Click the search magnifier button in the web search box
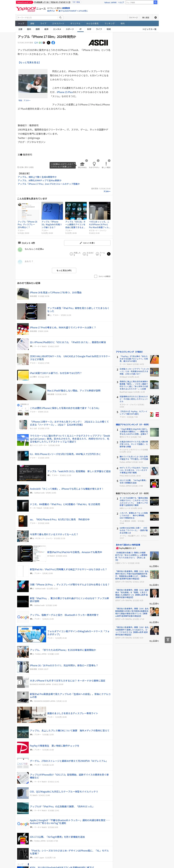Screen dimensions: 174x868 (x=155, y=2)
